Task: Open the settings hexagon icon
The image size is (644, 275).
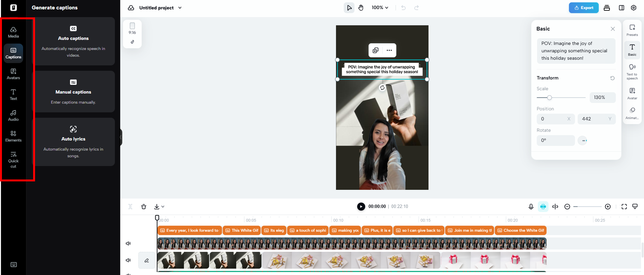Action: click(x=634, y=8)
